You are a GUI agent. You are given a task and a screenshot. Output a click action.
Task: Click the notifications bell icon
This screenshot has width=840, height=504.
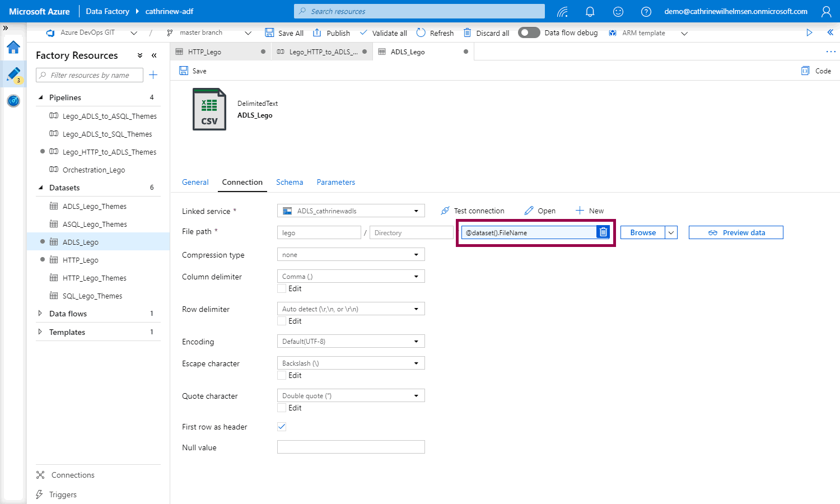590,11
